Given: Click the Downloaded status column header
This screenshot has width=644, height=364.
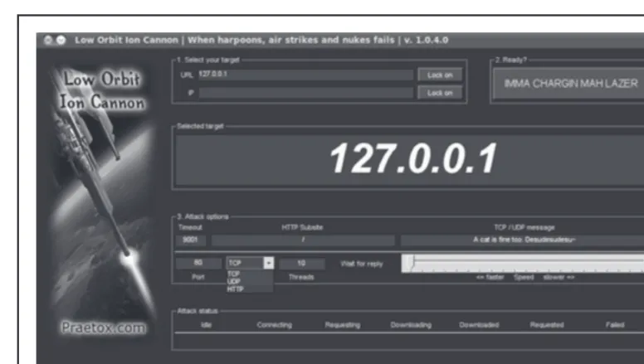Looking at the screenshot, I should pos(479,325).
